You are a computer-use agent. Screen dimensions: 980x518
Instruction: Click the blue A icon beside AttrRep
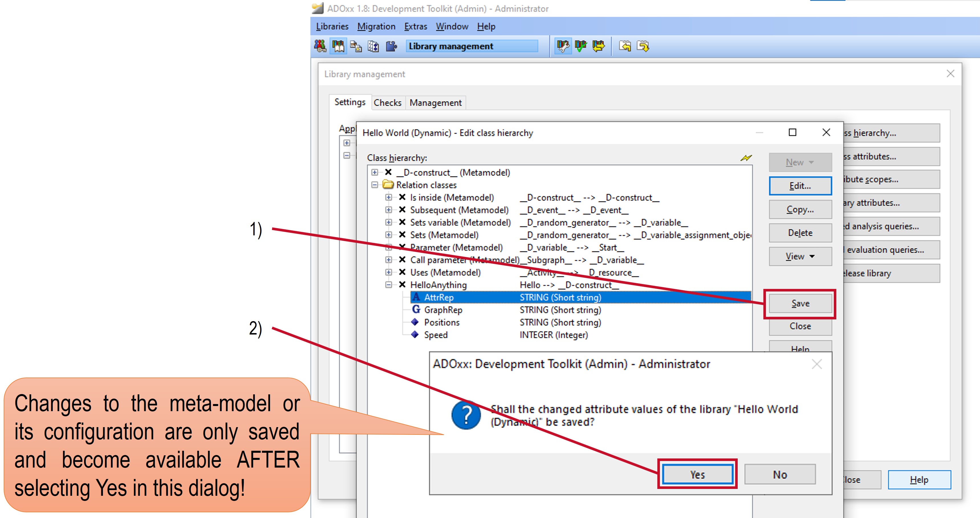tap(416, 297)
